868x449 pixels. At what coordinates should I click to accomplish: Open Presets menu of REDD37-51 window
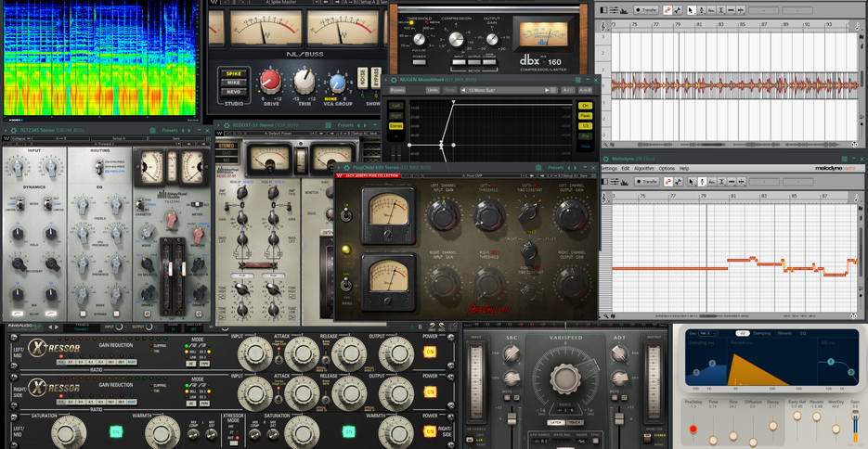click(344, 125)
